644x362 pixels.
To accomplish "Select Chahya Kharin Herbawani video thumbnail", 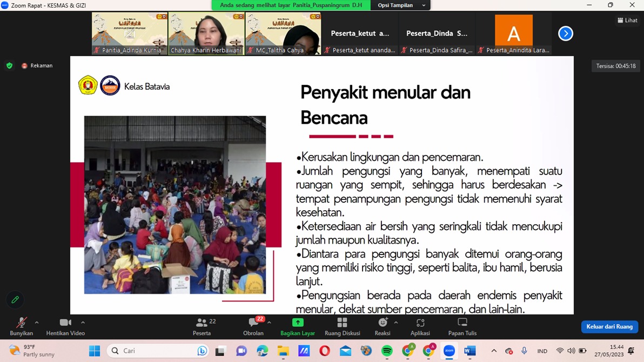I will [x=206, y=33].
